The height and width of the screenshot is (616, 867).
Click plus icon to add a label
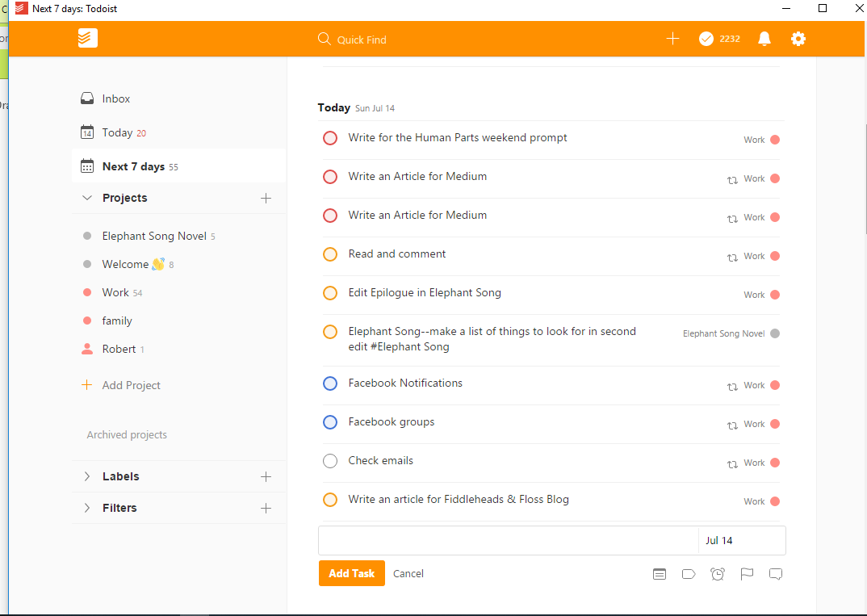tap(266, 476)
